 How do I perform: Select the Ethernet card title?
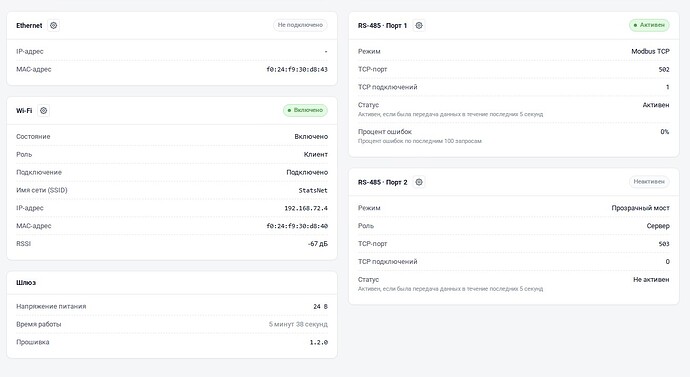click(29, 26)
